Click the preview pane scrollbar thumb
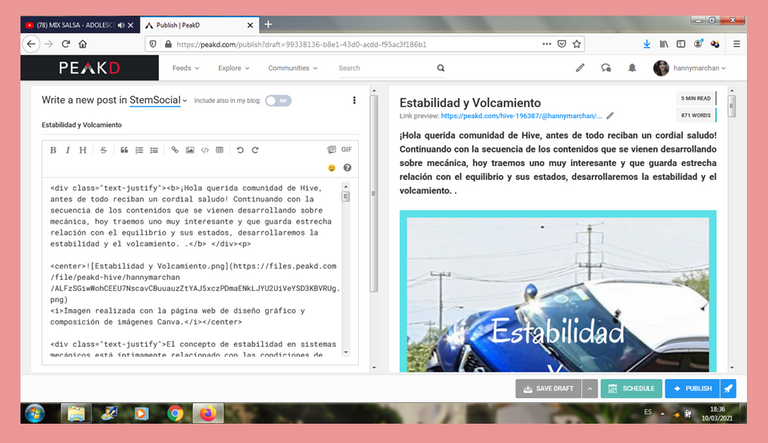The height and width of the screenshot is (443, 768). tap(732, 106)
